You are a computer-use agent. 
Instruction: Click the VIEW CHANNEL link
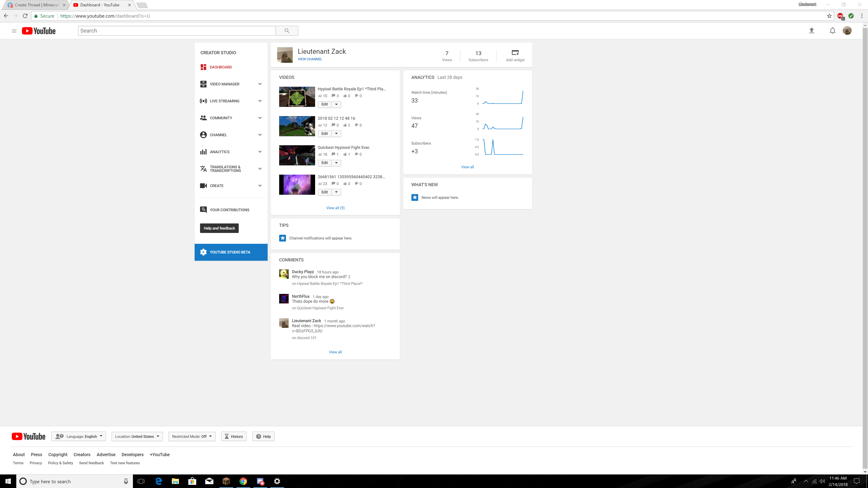(310, 59)
